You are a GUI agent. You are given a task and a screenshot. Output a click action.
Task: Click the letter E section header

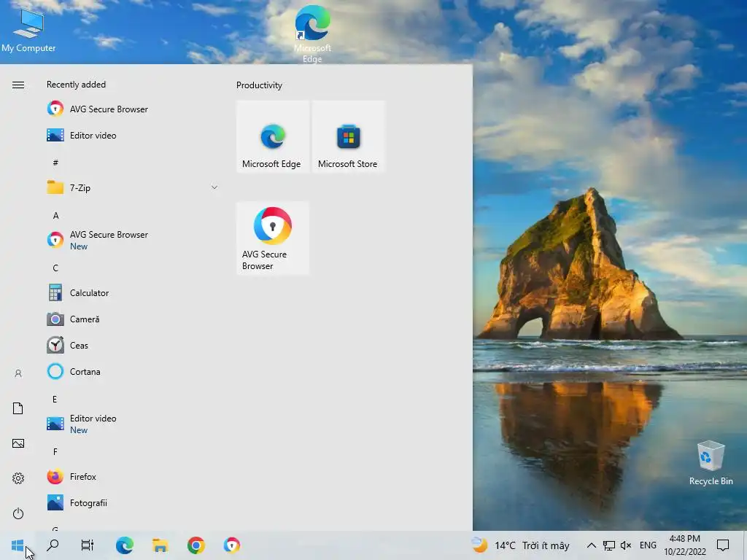[x=55, y=399]
